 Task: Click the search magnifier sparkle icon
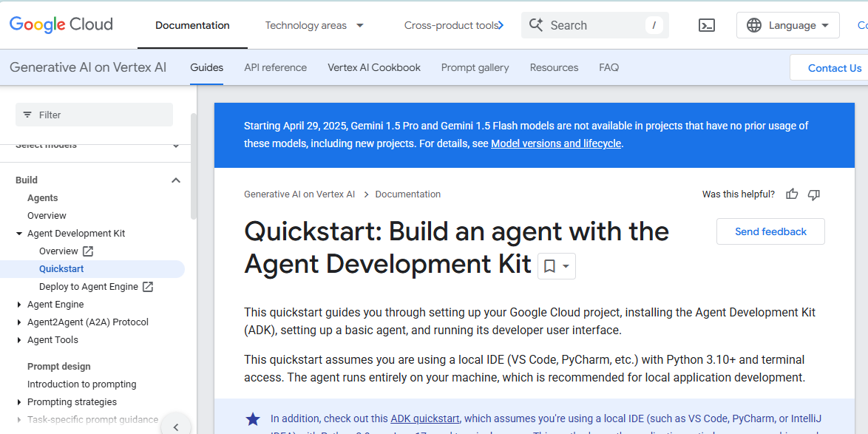click(536, 25)
